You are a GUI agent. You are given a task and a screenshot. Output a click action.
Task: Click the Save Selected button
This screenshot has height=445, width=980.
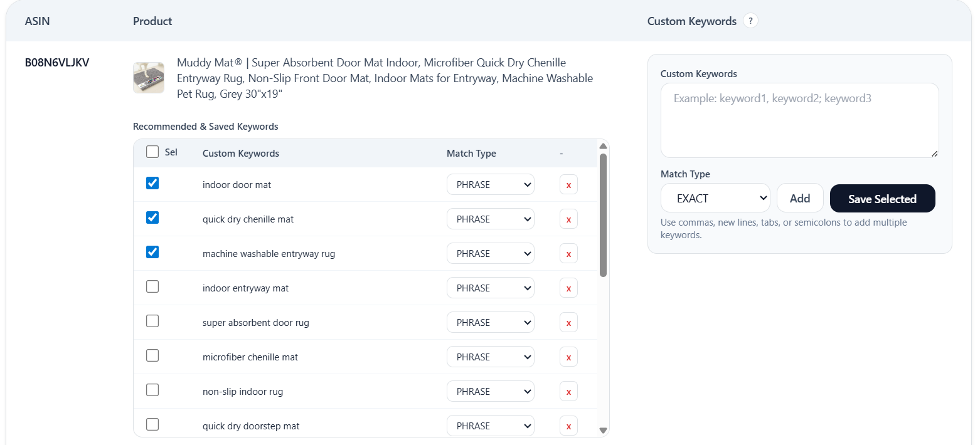pos(882,199)
